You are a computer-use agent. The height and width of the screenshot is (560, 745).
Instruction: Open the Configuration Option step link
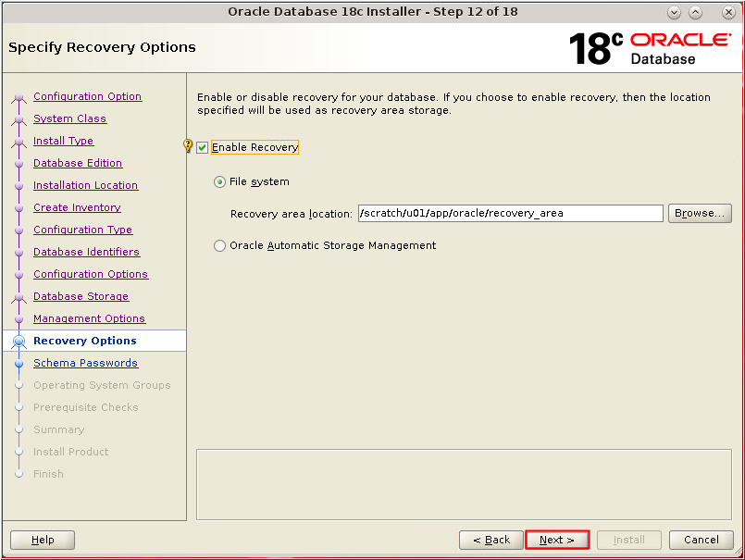tap(87, 96)
